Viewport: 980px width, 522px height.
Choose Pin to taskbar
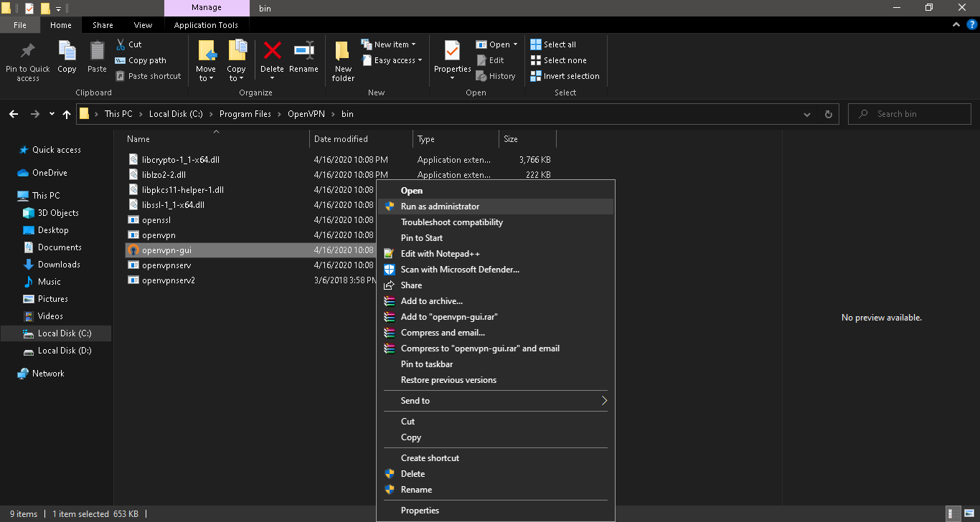(496, 364)
